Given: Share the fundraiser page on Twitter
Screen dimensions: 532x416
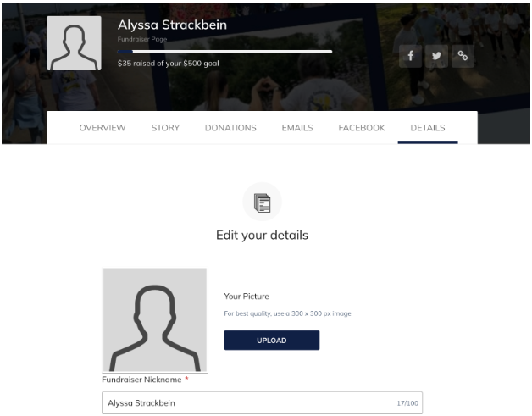Looking at the screenshot, I should click(436, 56).
